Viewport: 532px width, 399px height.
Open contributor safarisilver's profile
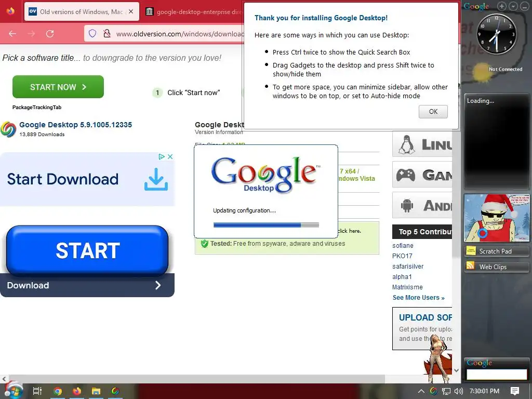(x=408, y=267)
